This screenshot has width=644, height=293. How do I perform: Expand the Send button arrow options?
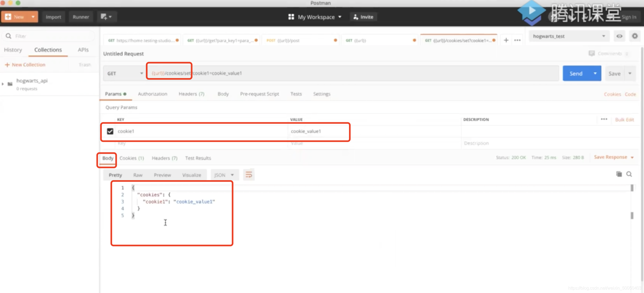(x=595, y=73)
